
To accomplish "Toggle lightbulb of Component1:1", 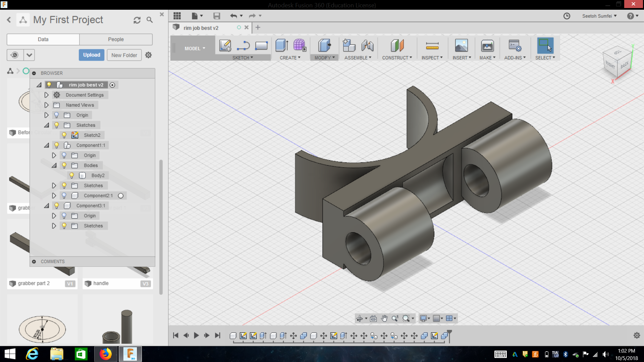I will 57,145.
